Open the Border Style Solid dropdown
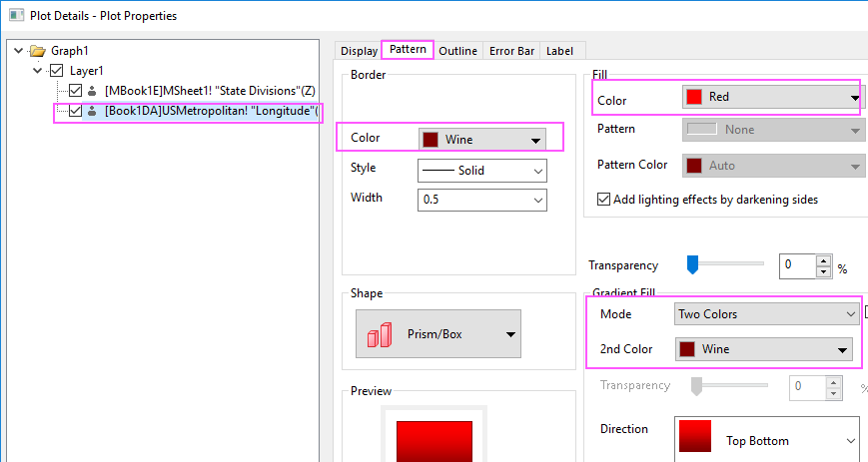868x462 pixels. 482,171
